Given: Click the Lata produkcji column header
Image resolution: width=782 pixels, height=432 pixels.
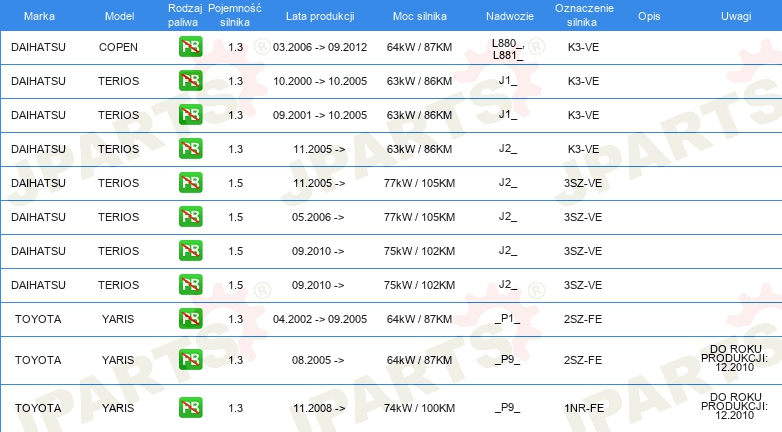Looking at the screenshot, I should [320, 16].
